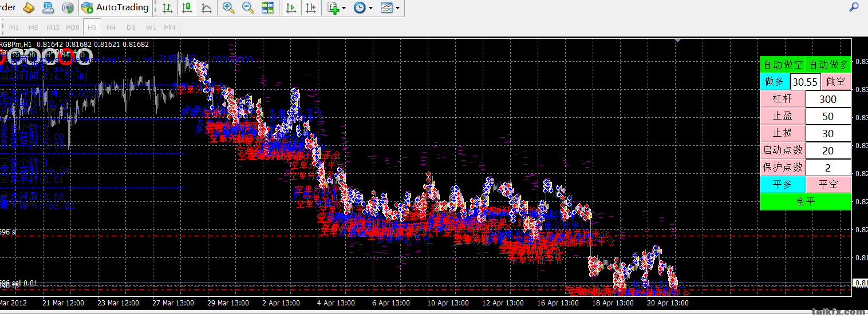Click the 保护点数 label
868x318 pixels.
pyautogui.click(x=783, y=168)
